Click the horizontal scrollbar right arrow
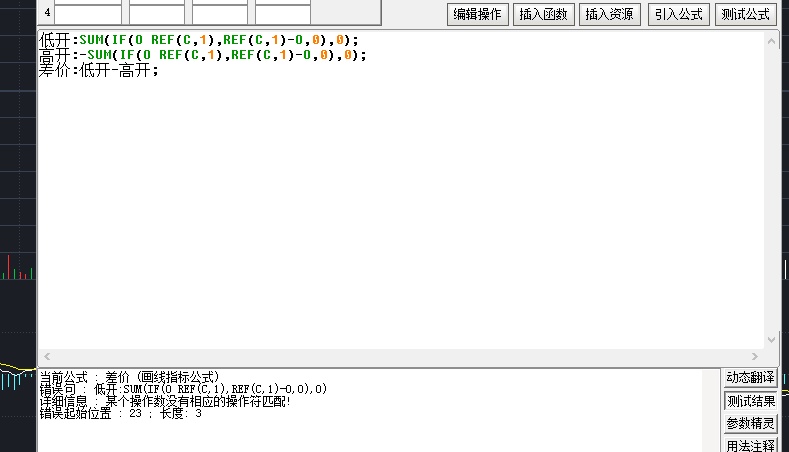This screenshot has height=452, width=789. tap(754, 356)
